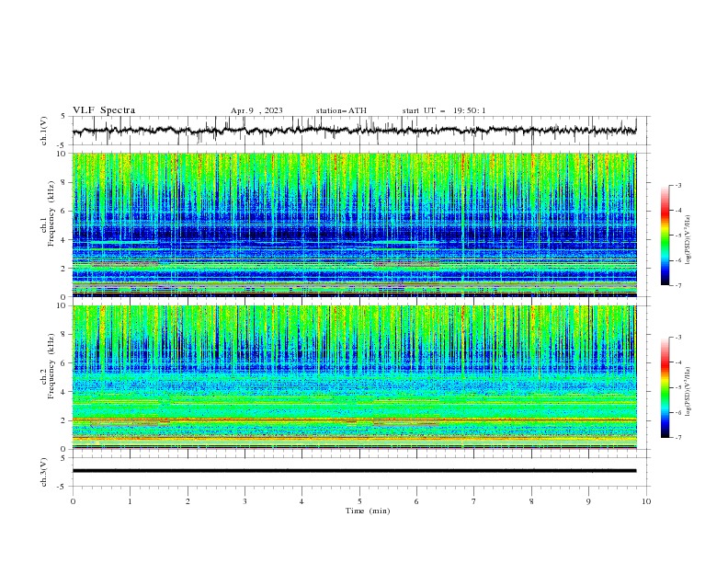This screenshot has height=563, width=728.
Task: Click the ch.1 spectrogram color bar
Action: [x=665, y=236]
